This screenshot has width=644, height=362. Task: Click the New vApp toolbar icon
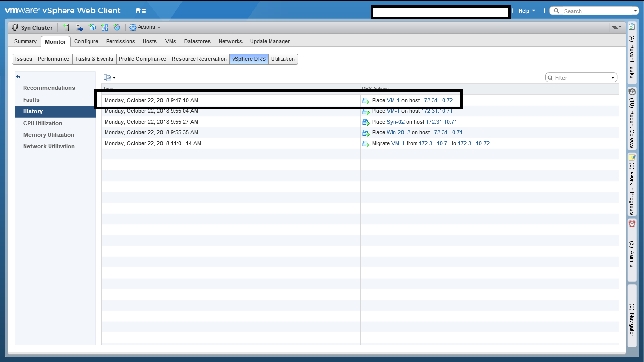click(104, 28)
